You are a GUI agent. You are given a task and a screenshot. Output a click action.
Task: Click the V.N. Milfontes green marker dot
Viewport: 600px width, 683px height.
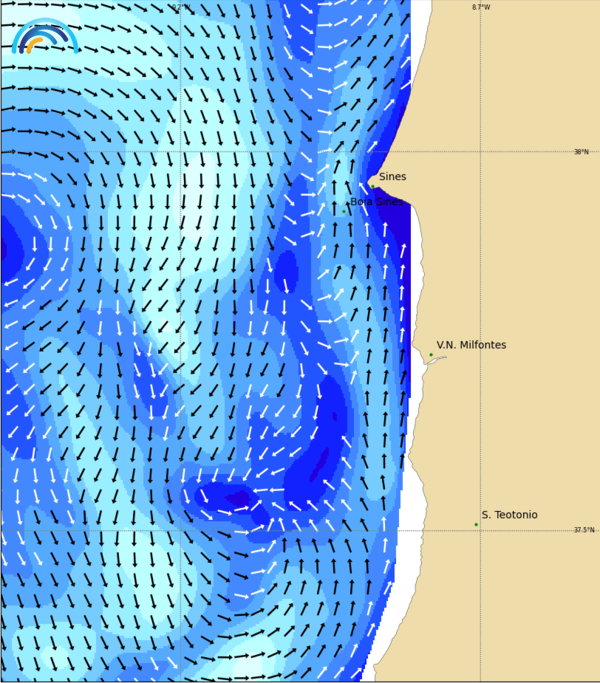(x=431, y=355)
